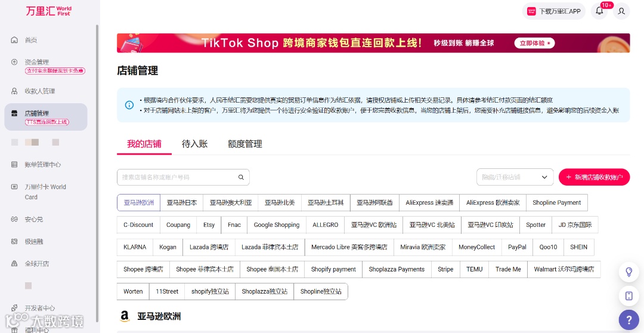Screen dimensions: 644x333
Task: Select the Shopline独立站 filter
Action: click(321, 291)
